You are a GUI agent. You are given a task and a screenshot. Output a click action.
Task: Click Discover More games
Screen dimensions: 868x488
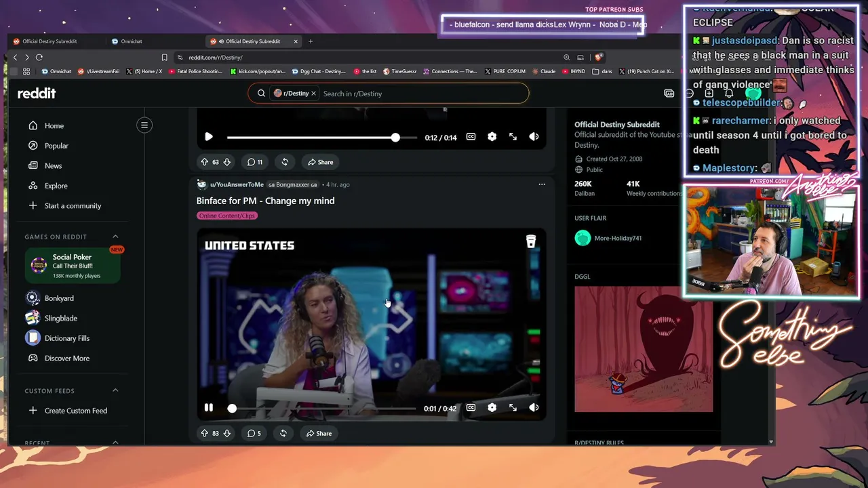(x=66, y=358)
